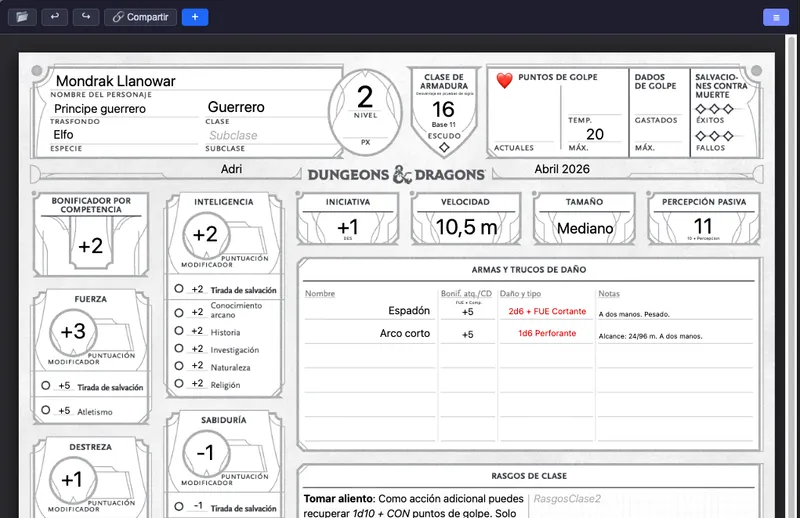Click the Iniciativa value +1
This screenshot has width=800, height=518.
point(348,227)
